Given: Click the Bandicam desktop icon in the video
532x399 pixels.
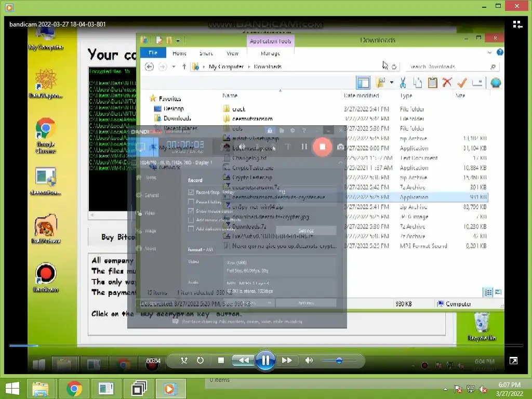Looking at the screenshot, I should (46, 278).
